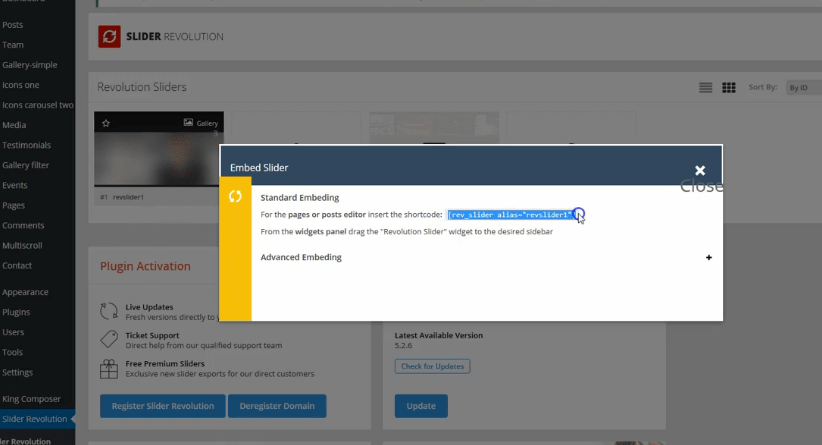The height and width of the screenshot is (445, 822).
Task: Select the rev_slider shortcode text field
Action: tap(510, 215)
